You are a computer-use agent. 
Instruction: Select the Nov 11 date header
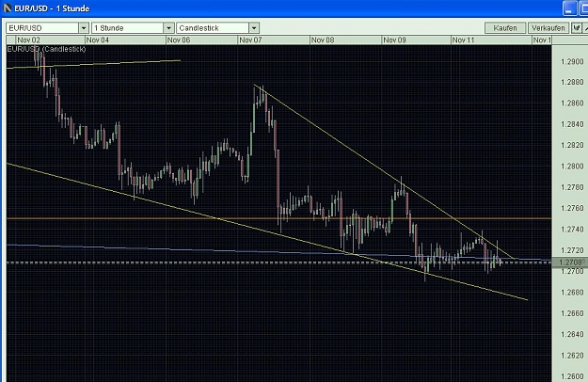tap(463, 40)
